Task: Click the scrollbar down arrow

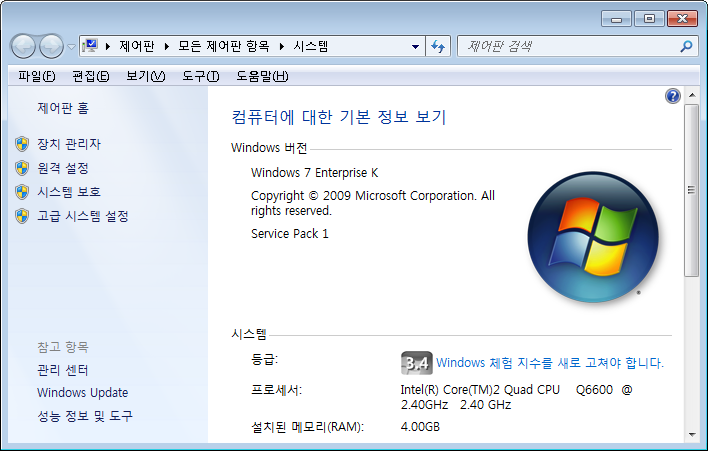Action: pos(692,435)
